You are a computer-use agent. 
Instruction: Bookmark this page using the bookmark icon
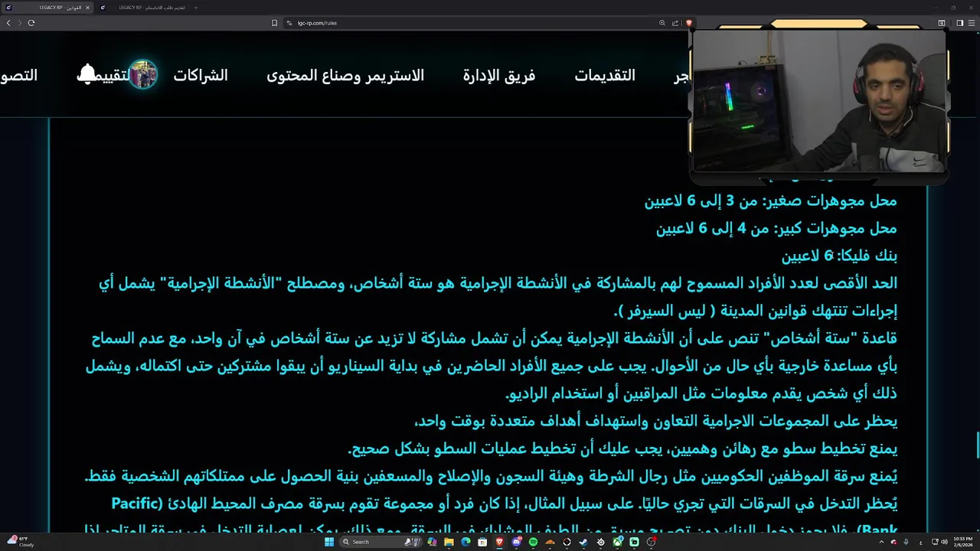[274, 23]
